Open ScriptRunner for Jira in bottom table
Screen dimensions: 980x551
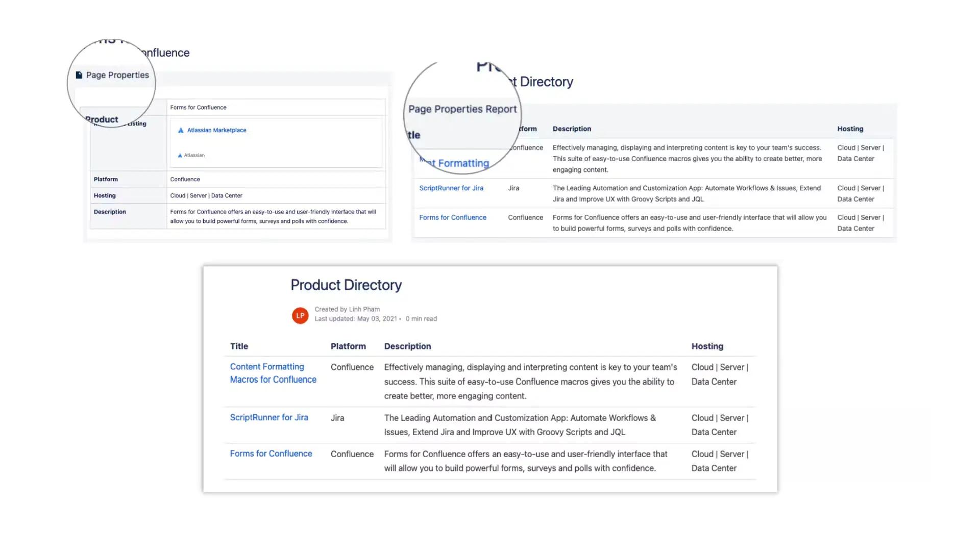(x=269, y=417)
